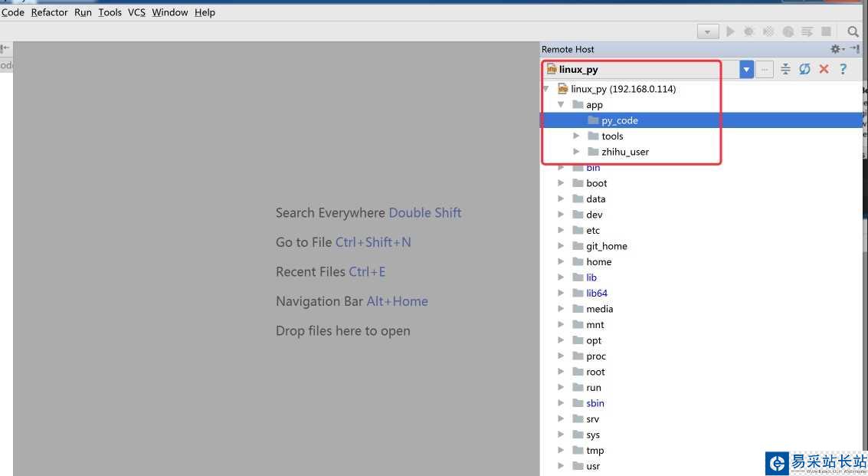This screenshot has width=868, height=476.
Task: Click the Profile icon in the toolbar
Action: [x=788, y=31]
